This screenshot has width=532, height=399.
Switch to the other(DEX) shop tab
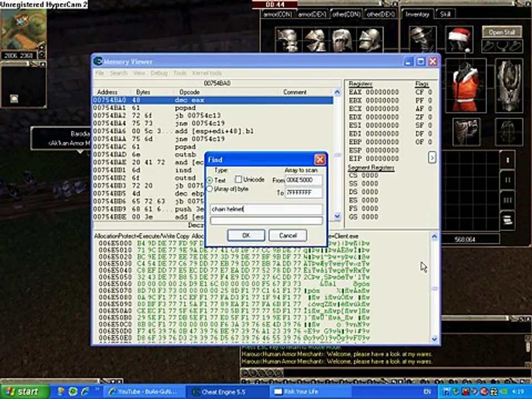click(381, 14)
